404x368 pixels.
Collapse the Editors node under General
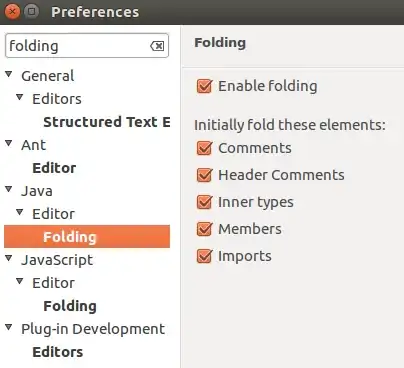20,97
